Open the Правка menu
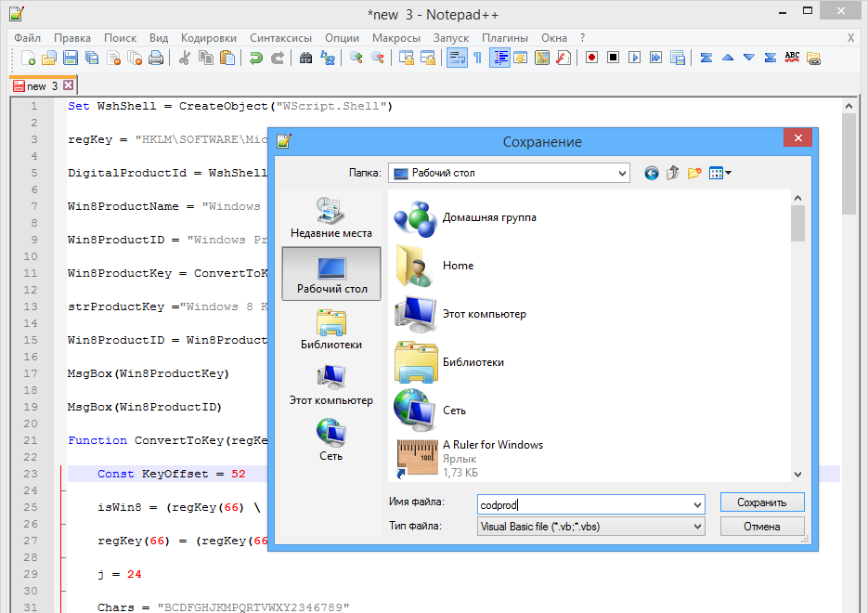The width and height of the screenshot is (868, 613). pos(72,38)
